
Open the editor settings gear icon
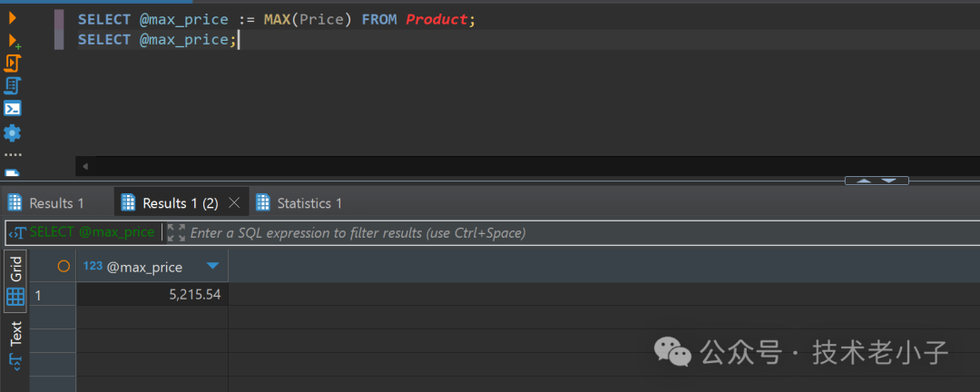pyautogui.click(x=12, y=133)
